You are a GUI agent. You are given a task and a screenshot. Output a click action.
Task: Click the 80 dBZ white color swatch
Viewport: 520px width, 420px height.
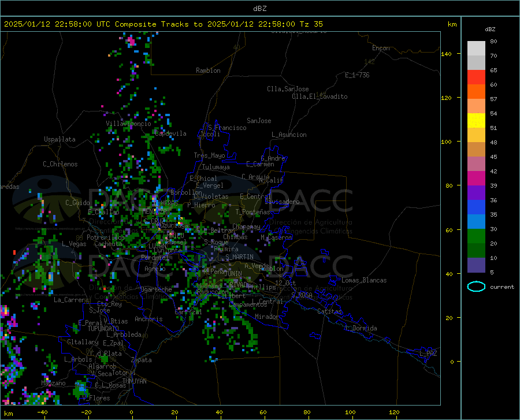[476, 48]
